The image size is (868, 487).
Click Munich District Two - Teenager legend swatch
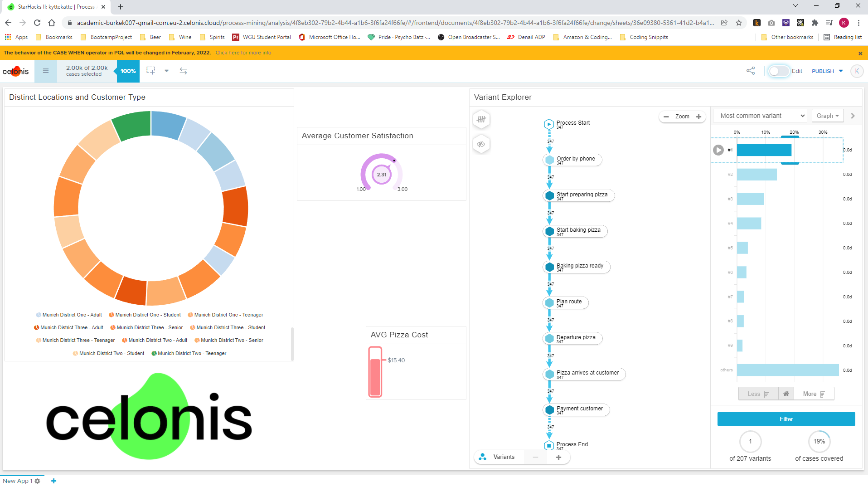154,353
